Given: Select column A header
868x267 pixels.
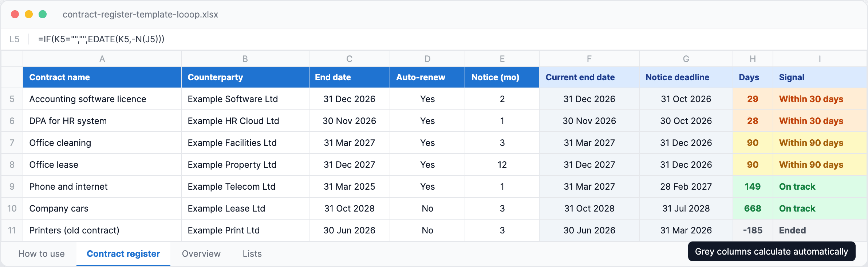Looking at the screenshot, I should pyautogui.click(x=102, y=59).
